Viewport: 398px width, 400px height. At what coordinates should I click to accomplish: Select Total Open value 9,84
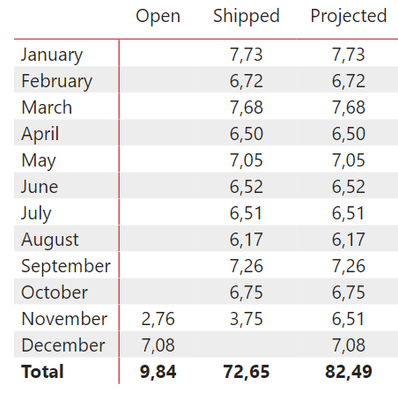(x=158, y=372)
